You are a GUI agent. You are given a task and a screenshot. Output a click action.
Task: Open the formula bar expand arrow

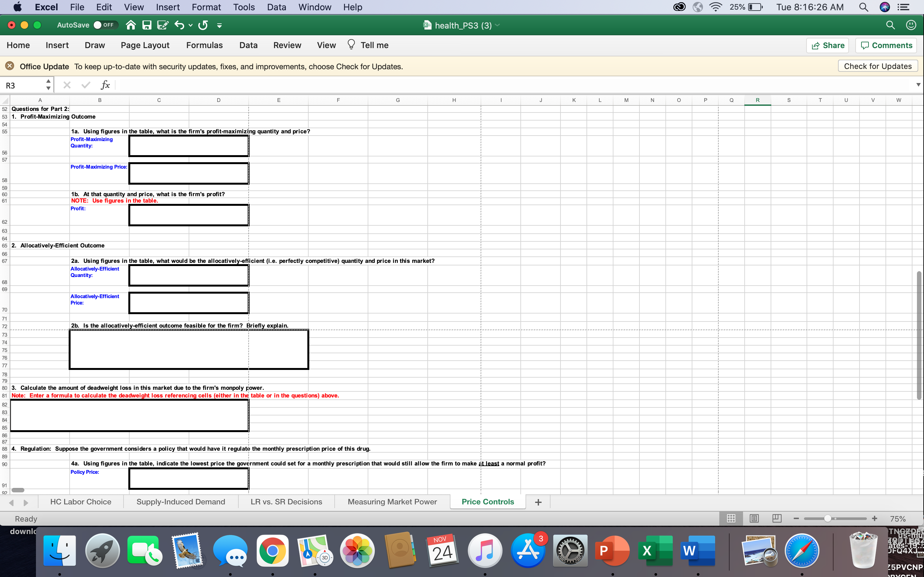(x=918, y=84)
